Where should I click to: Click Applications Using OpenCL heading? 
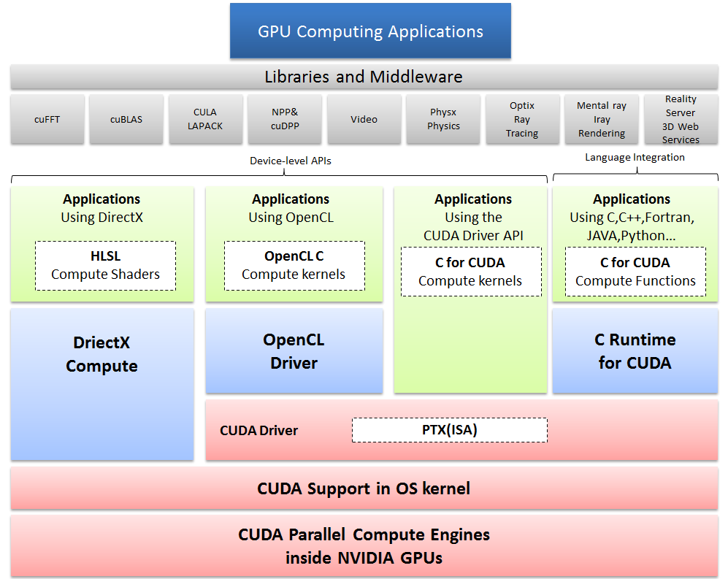point(291,208)
